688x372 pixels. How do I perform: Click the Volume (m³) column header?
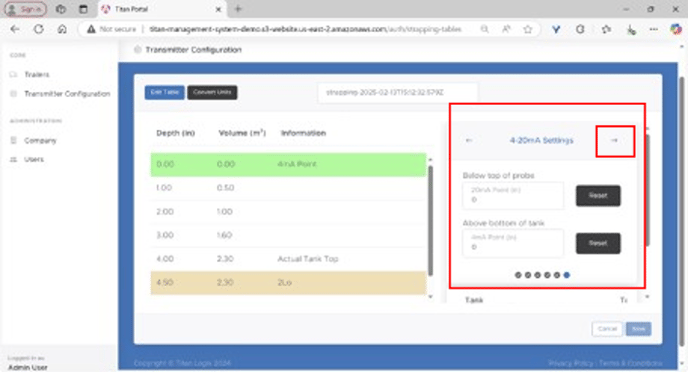pyautogui.click(x=242, y=133)
